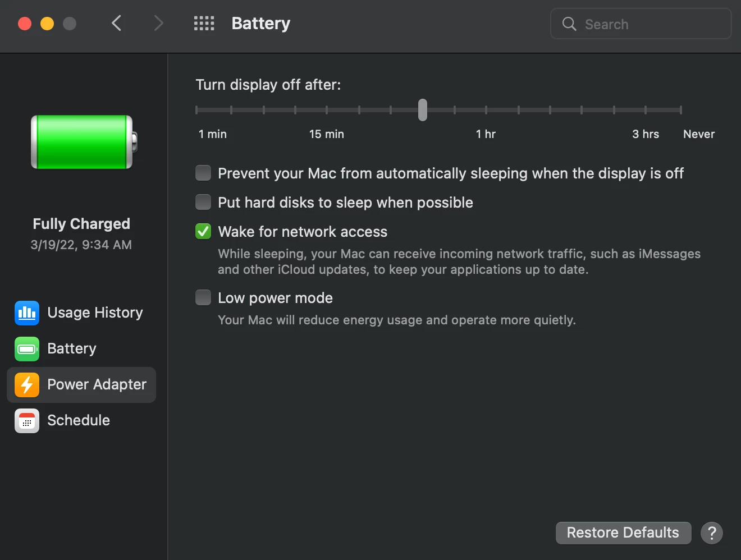Click the display-off slider handle
The height and width of the screenshot is (560, 741).
[x=423, y=110]
